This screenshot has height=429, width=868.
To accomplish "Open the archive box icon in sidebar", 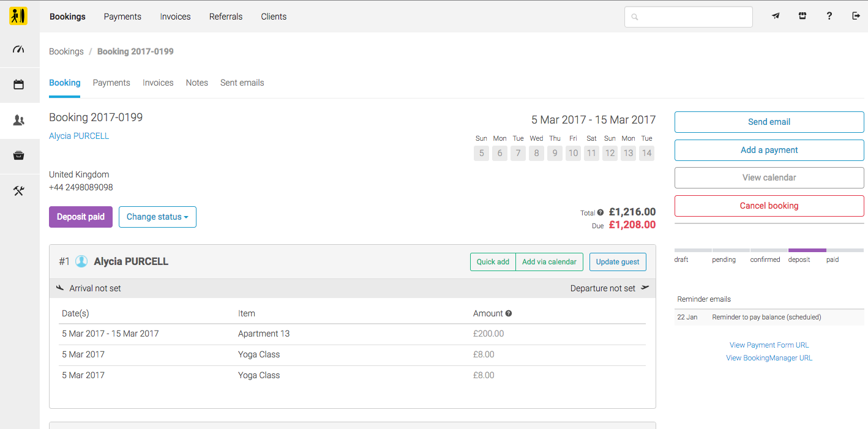I will point(18,155).
